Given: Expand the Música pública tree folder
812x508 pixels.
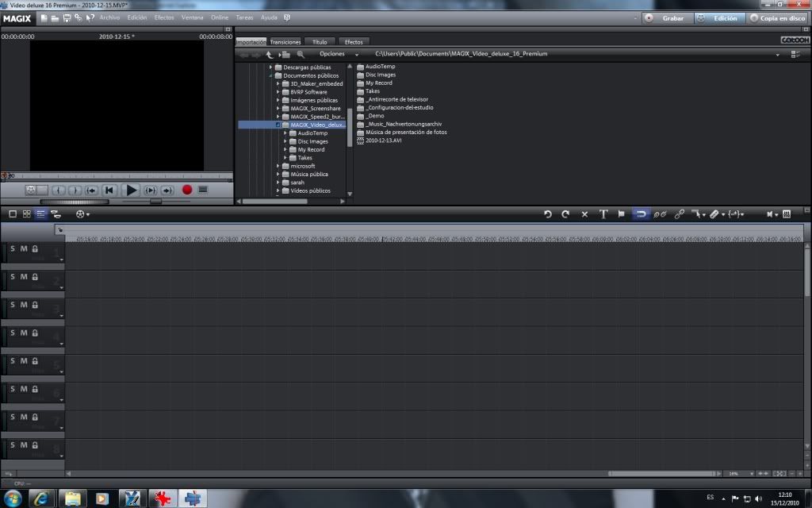Looking at the screenshot, I should (x=278, y=174).
